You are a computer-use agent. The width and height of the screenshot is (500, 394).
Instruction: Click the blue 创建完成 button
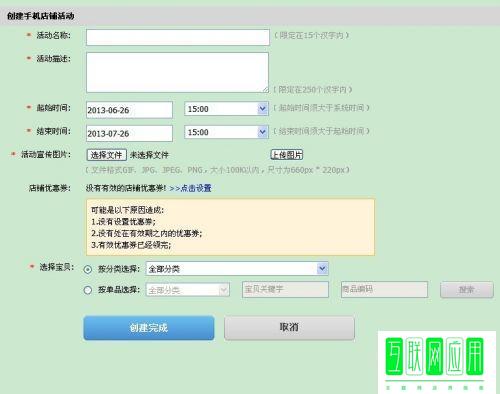pos(149,328)
